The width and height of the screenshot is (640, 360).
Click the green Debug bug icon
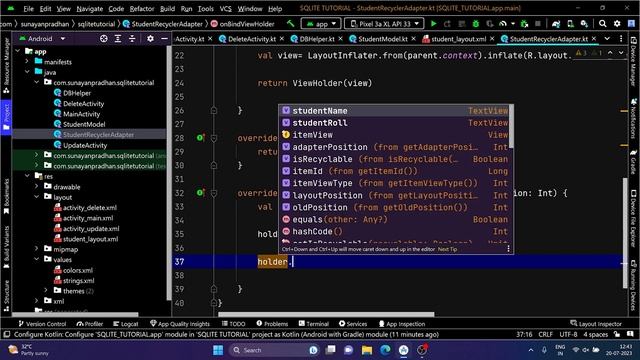click(476, 24)
